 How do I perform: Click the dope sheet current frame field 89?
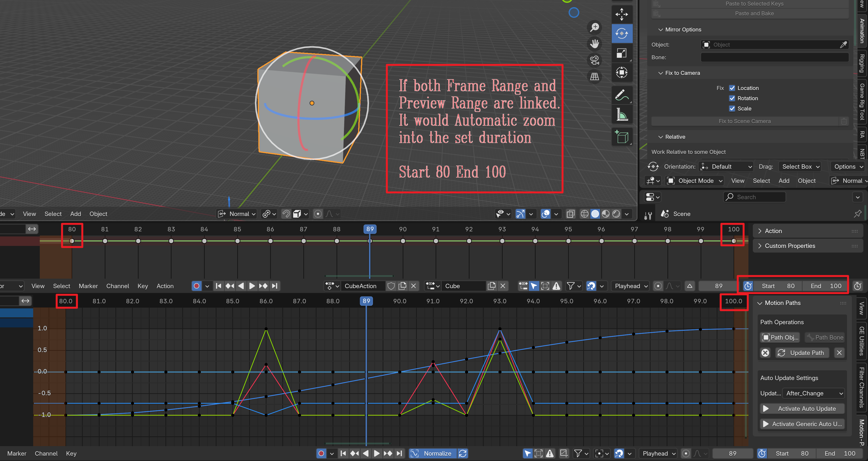tap(718, 286)
